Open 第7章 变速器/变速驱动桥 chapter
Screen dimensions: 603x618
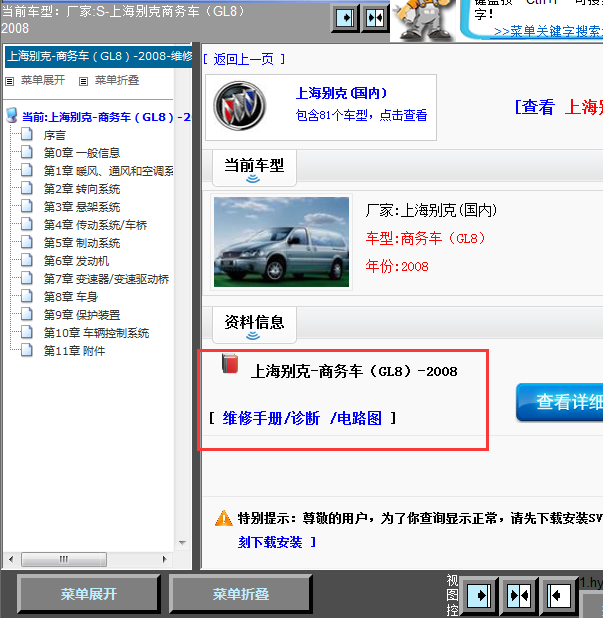[106, 279]
